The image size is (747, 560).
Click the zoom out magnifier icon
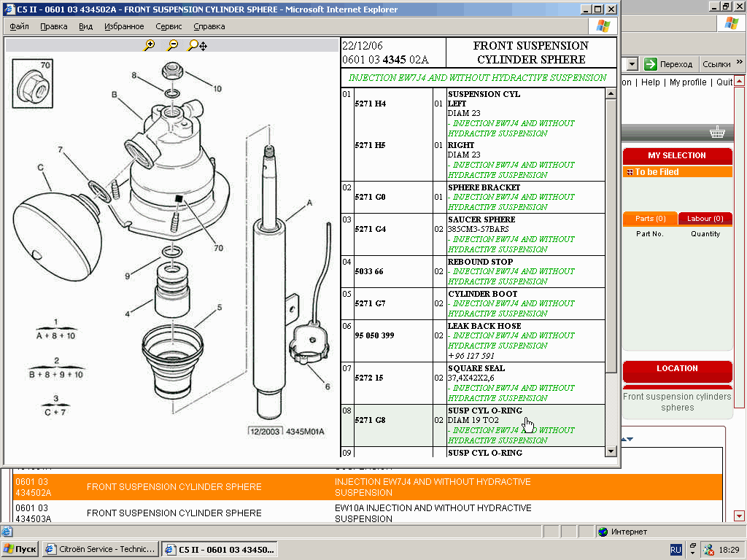tap(172, 45)
